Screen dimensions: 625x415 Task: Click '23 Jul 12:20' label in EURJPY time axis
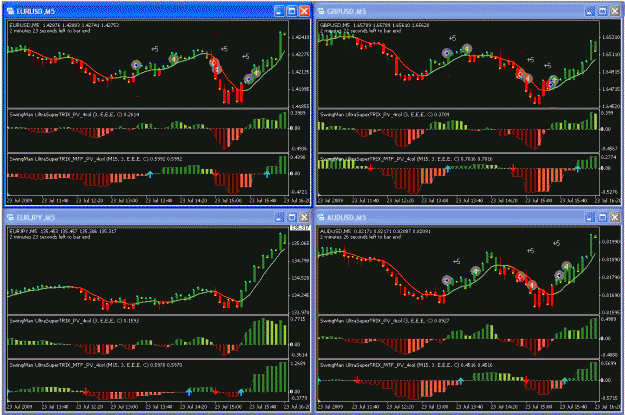[x=90, y=407]
